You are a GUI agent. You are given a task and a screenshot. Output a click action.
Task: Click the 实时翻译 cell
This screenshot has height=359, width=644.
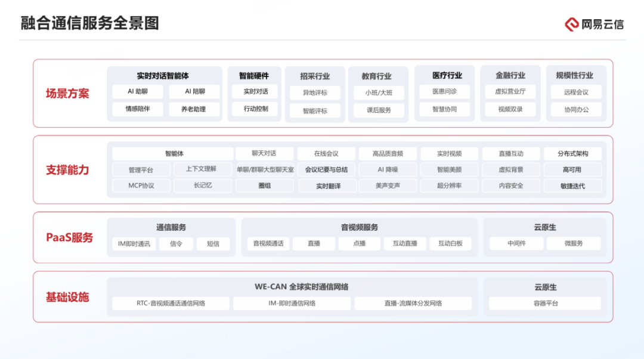click(328, 186)
